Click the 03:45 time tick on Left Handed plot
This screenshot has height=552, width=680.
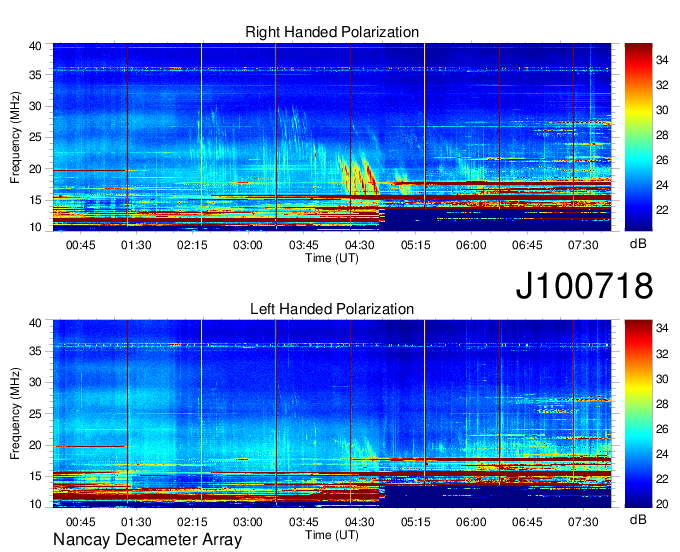[x=304, y=522]
